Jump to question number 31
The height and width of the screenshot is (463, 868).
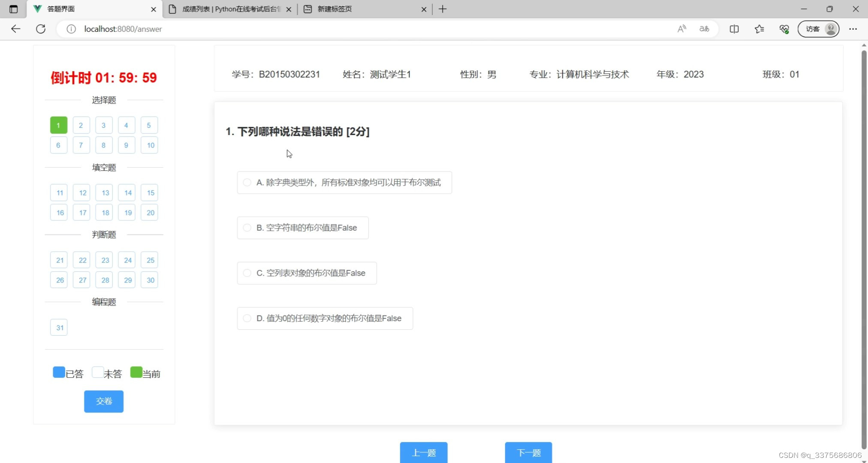[59, 328]
